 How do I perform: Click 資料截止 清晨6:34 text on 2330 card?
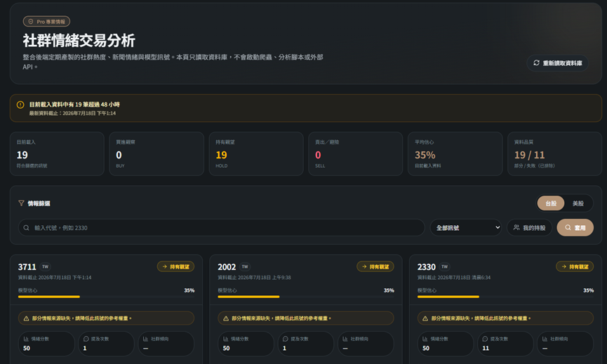point(454,277)
